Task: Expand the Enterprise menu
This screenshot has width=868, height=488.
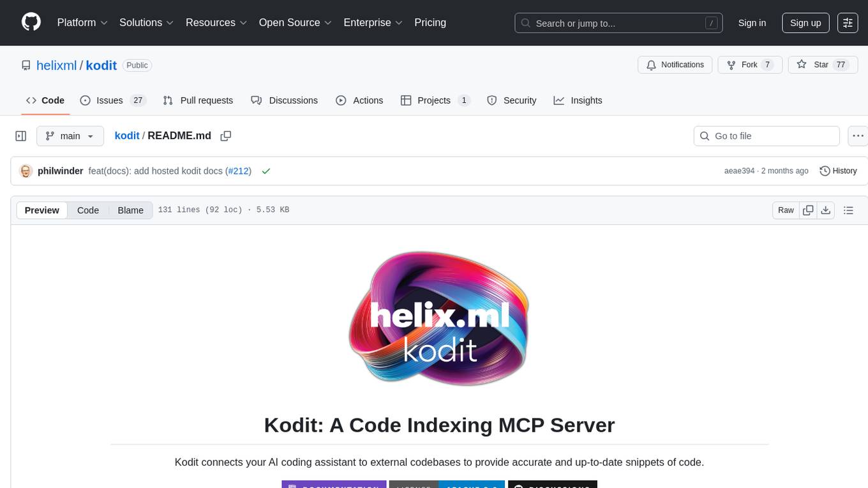Action: click(x=373, y=22)
